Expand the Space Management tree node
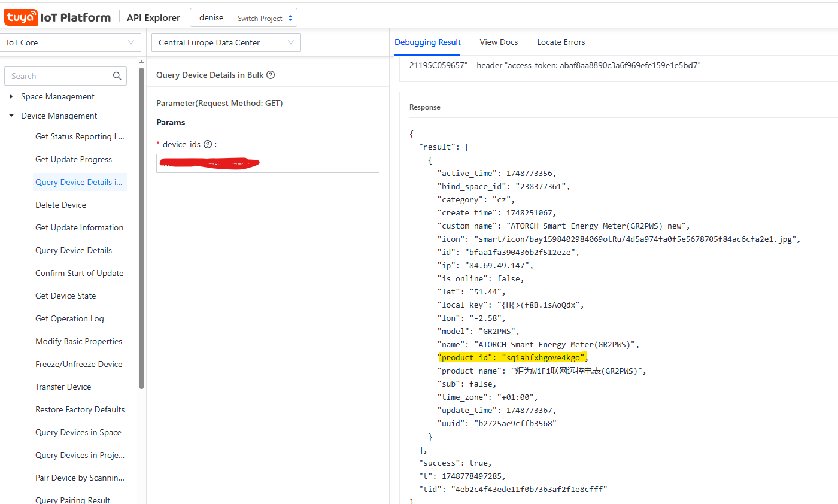838x504 pixels. [11, 96]
